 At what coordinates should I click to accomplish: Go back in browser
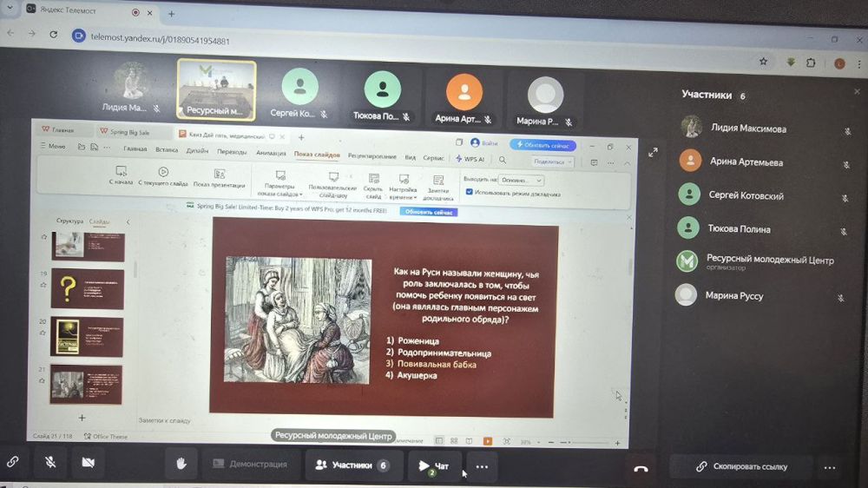click(x=10, y=33)
